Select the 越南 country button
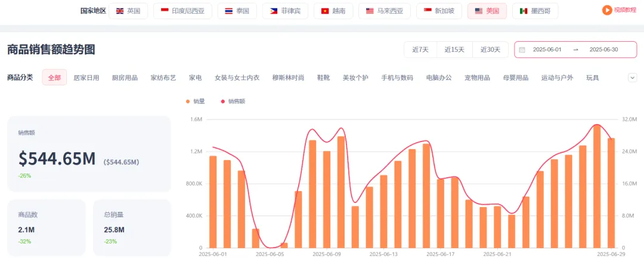 click(333, 11)
